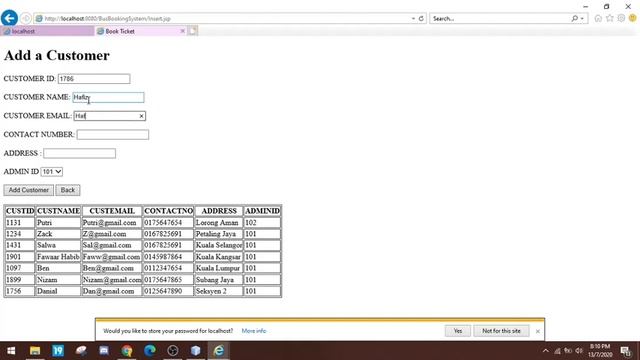The height and width of the screenshot is (360, 640).
Task: Select admin ID cell 102
Action: click(262, 223)
